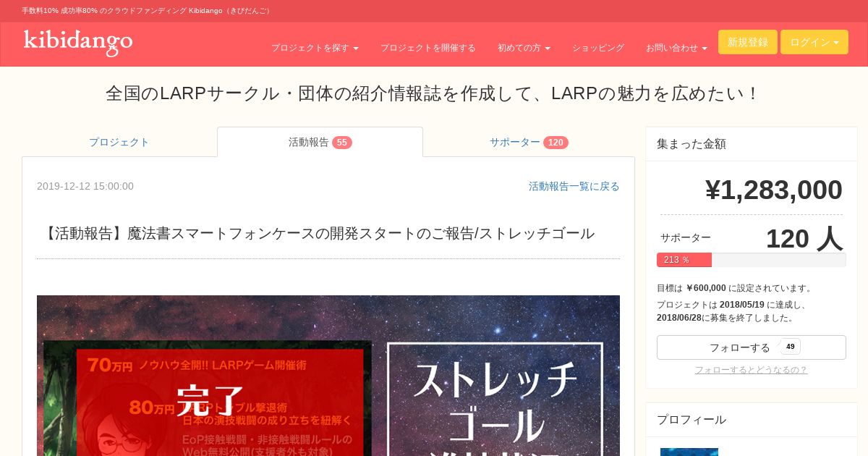Open the プロジェクトを探す dropdown menu
The height and width of the screenshot is (456, 868).
(x=315, y=48)
